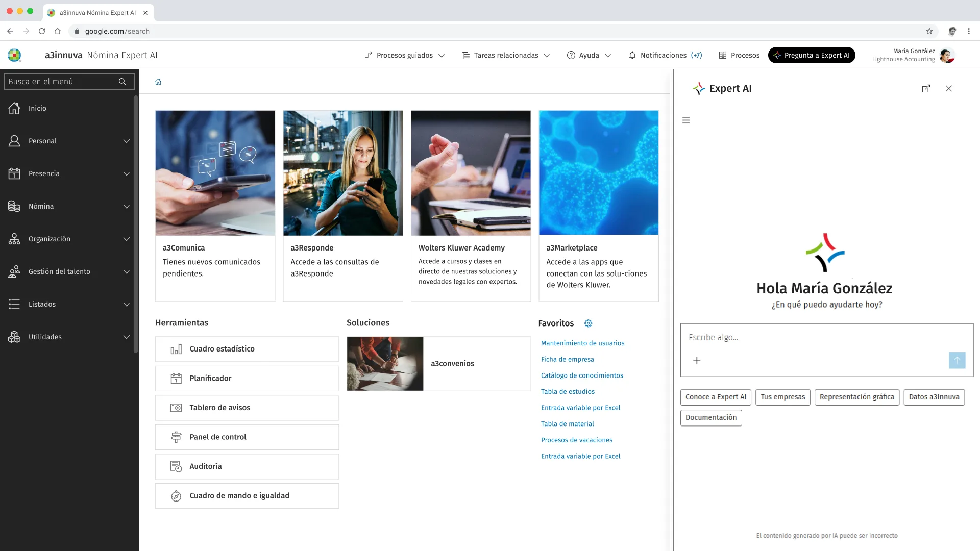This screenshot has height=551, width=980.
Task: Open browser three-dot menu
Action: 969,31
